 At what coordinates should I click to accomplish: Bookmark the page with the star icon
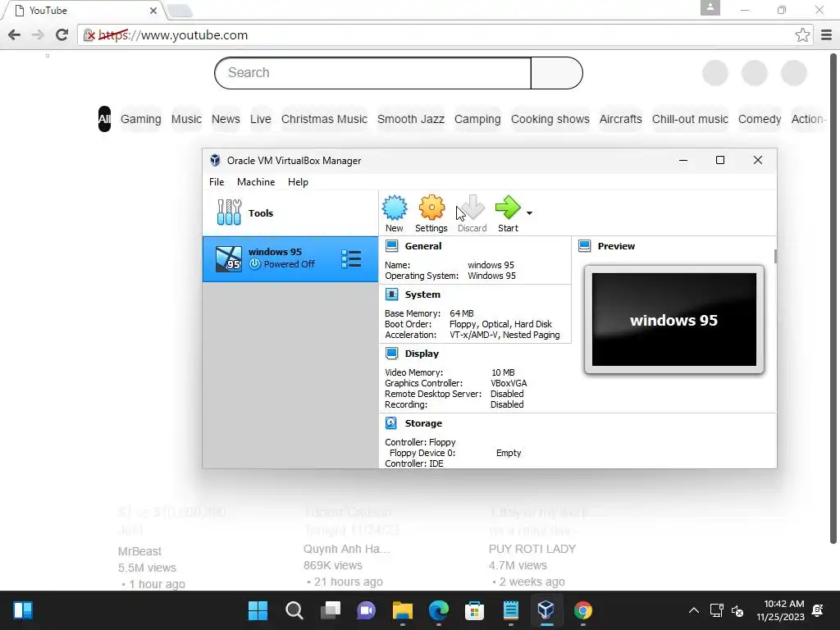click(802, 34)
